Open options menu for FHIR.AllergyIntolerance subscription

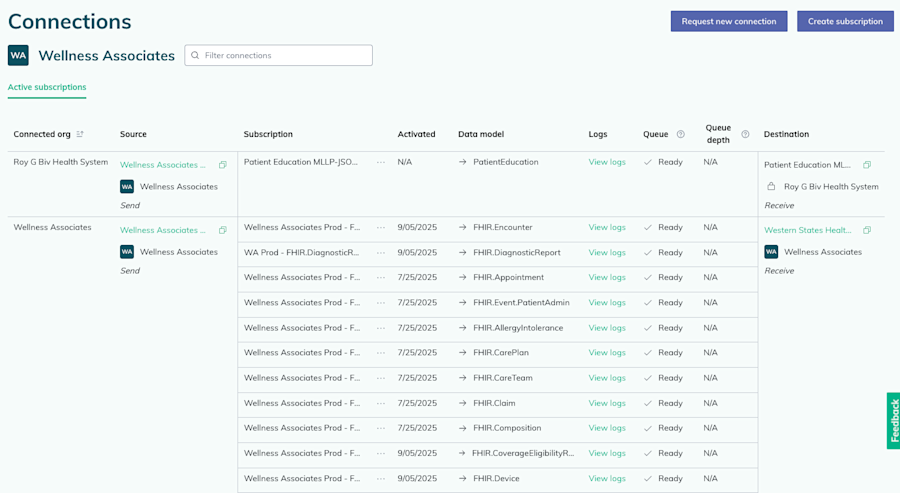point(381,328)
